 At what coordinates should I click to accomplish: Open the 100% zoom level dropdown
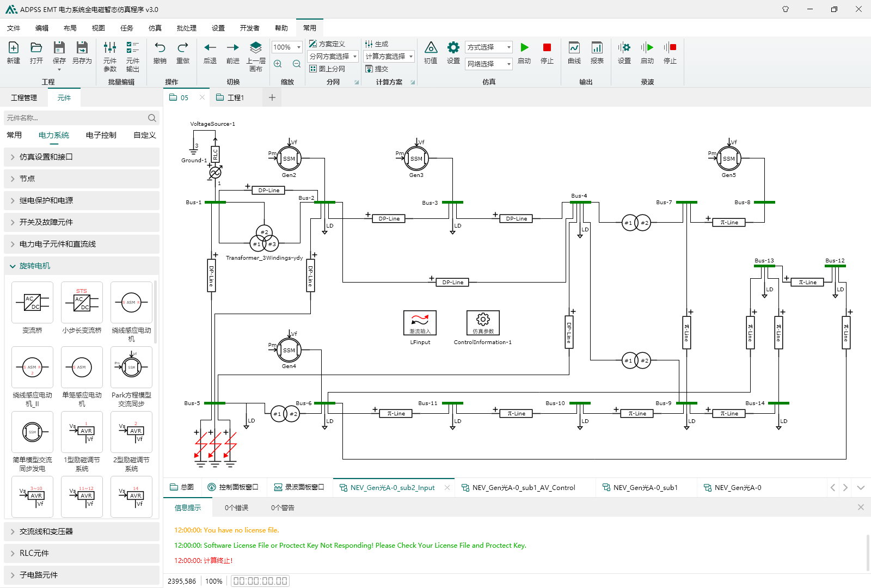coord(298,47)
